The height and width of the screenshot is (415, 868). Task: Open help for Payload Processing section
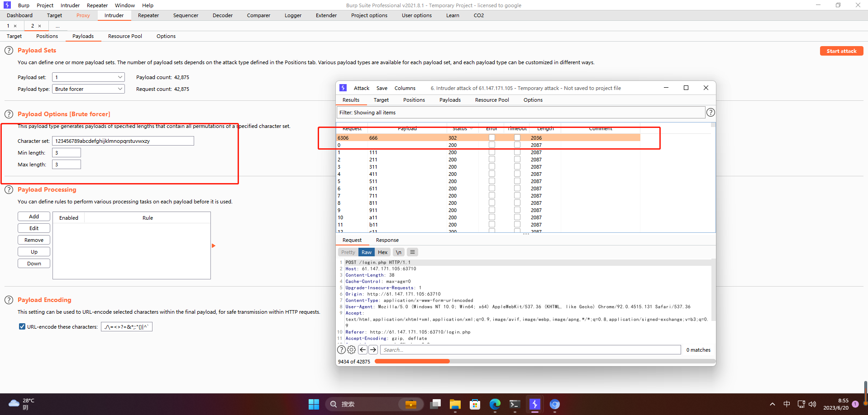pyautogui.click(x=9, y=190)
